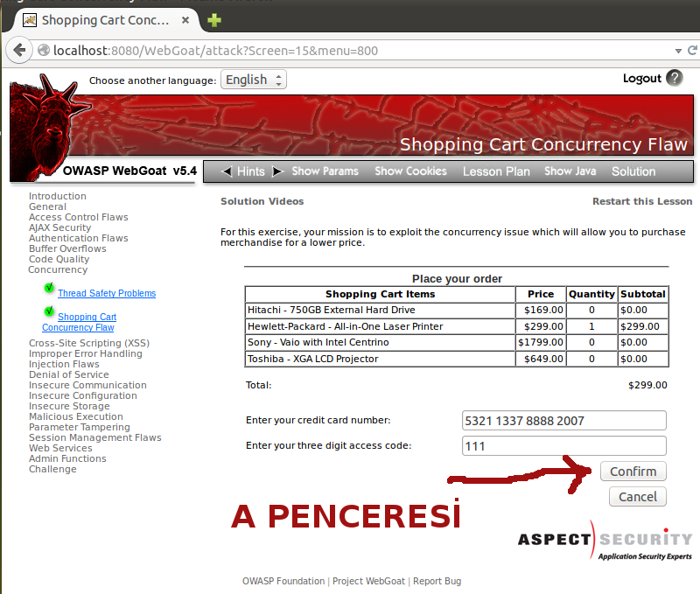Open a new tab with the green plus icon
Image resolution: width=700 pixels, height=594 pixels.
[214, 20]
